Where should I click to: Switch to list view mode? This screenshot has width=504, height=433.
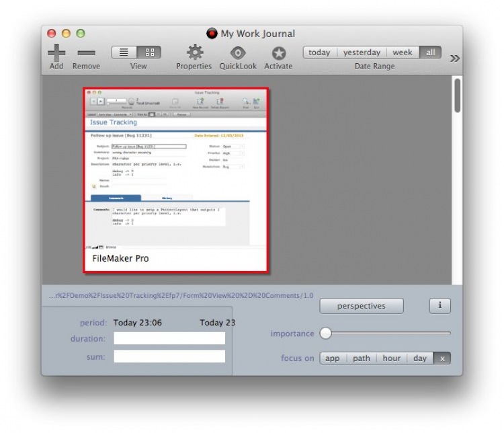click(124, 52)
